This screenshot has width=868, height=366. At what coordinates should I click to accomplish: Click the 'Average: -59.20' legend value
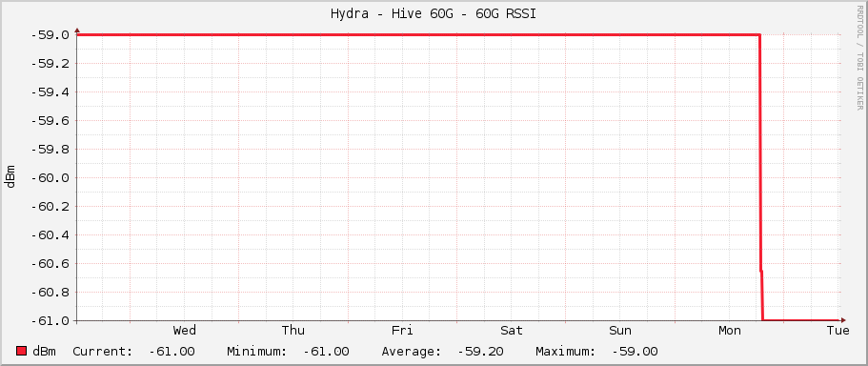(x=442, y=352)
